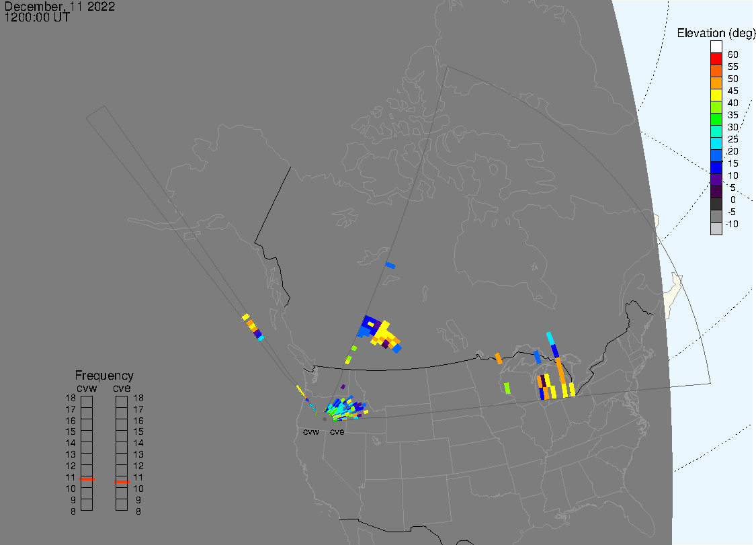Select the swatch between 50 and 55 labels

[x=716, y=71]
